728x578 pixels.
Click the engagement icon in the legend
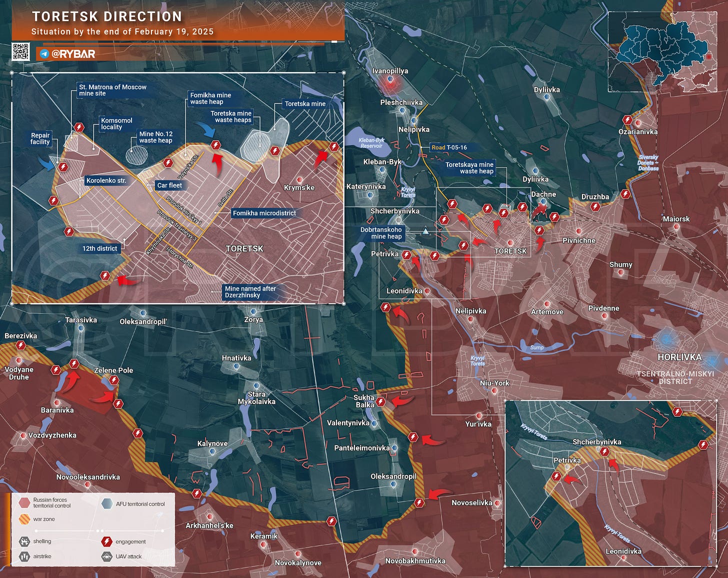point(106,541)
